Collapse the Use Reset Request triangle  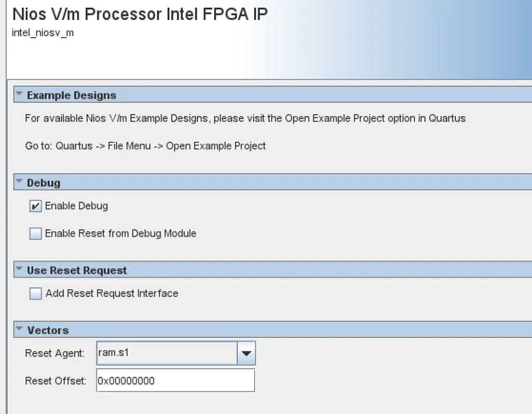[x=19, y=270]
